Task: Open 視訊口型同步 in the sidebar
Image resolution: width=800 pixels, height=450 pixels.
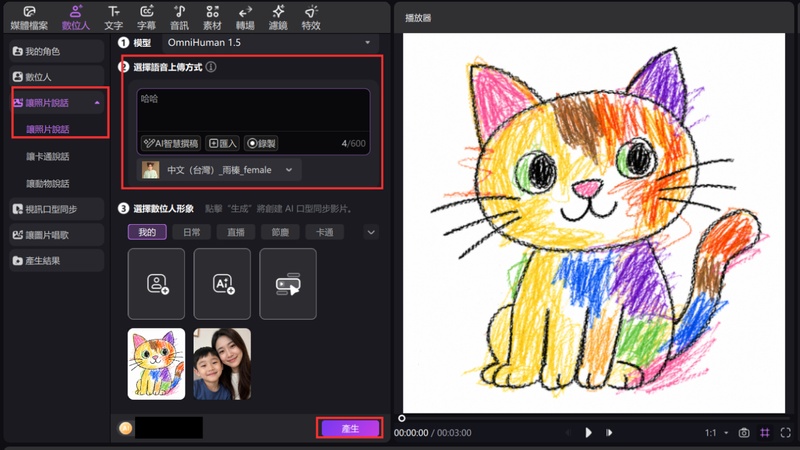Action: tap(57, 209)
